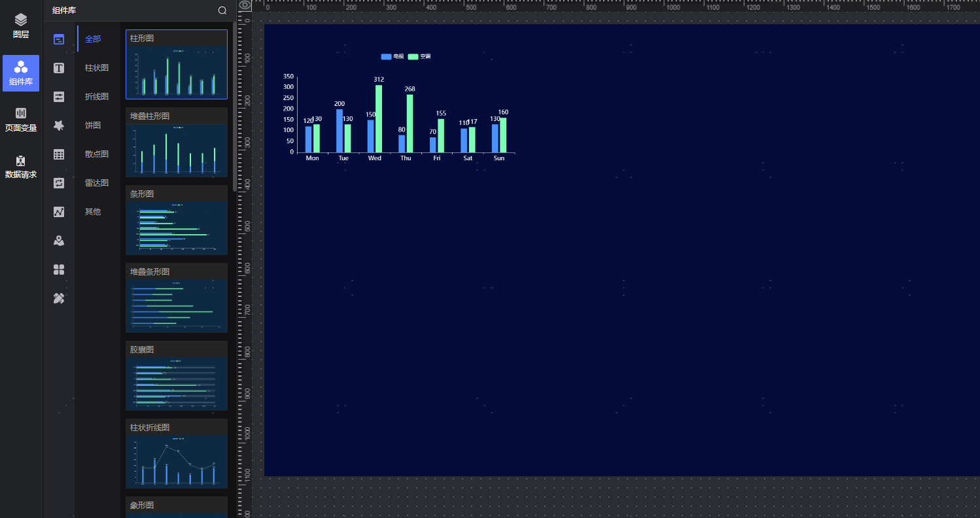Screen dimensions: 980x518
Task: Switch to the 柱状图 category tab
Action: (97, 68)
